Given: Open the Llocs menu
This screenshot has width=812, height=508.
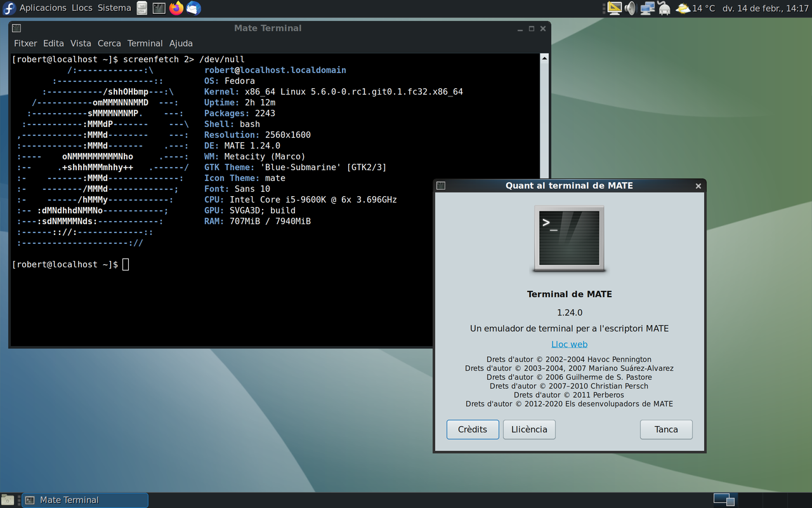Looking at the screenshot, I should point(82,8).
